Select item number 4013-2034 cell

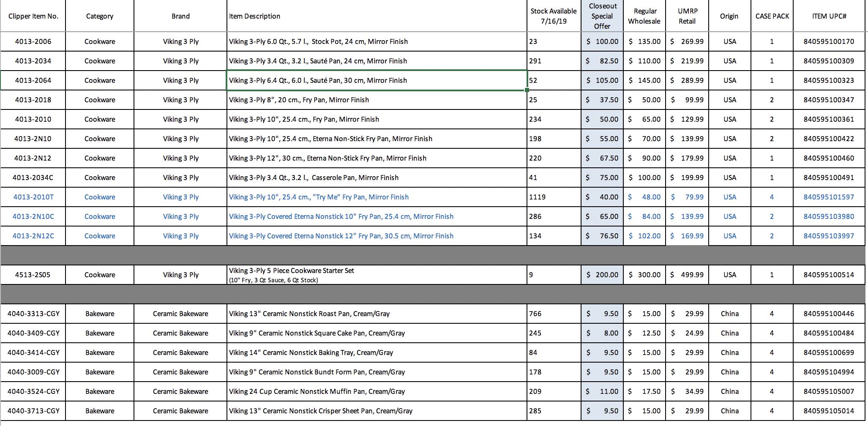pos(33,61)
